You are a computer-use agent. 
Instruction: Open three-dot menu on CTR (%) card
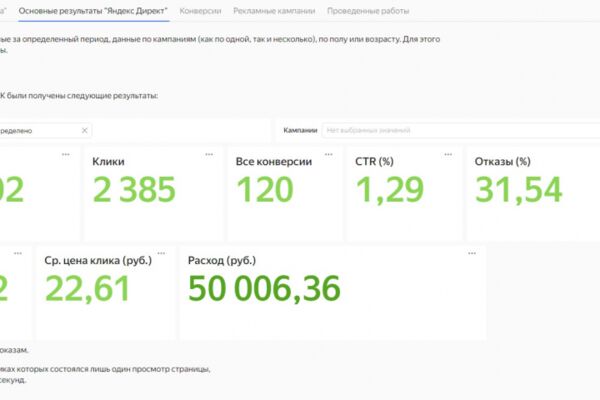(448, 155)
